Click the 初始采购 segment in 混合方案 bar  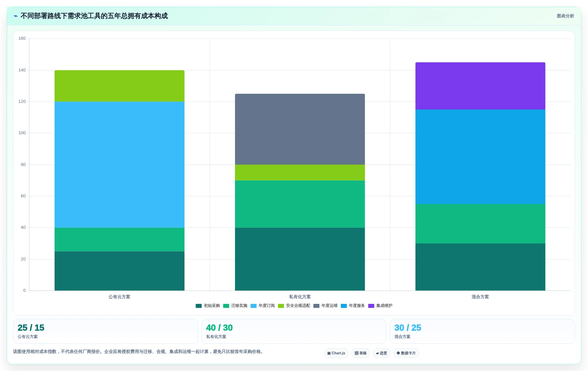(x=480, y=267)
